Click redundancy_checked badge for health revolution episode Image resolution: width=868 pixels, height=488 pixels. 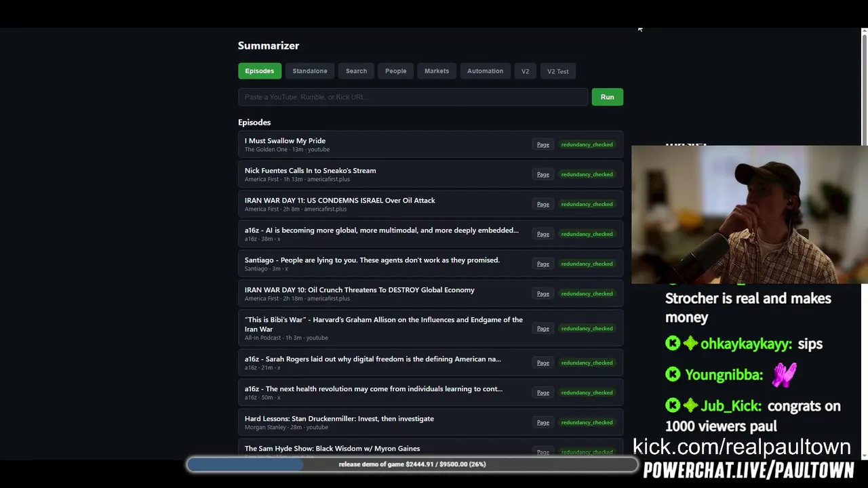tap(587, 392)
